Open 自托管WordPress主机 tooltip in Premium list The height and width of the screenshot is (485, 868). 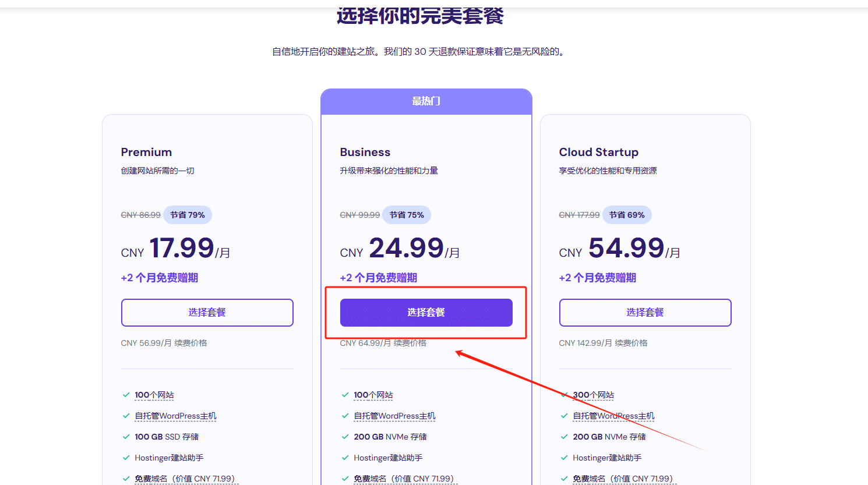(x=175, y=416)
